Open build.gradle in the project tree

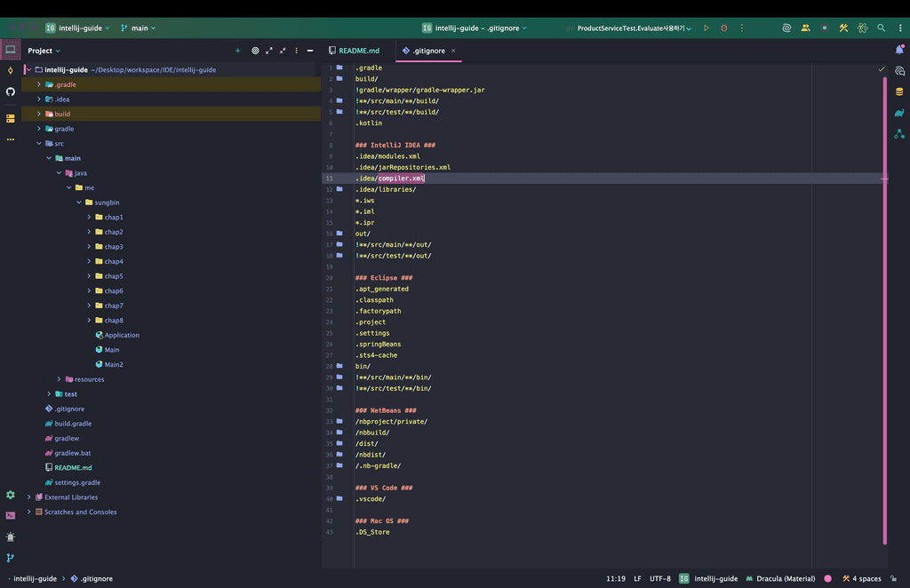[x=73, y=424]
